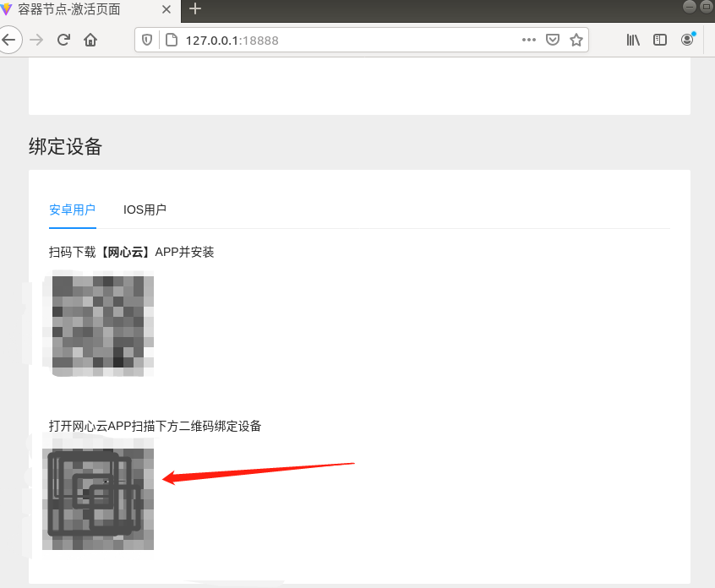Open the Library icon in the toolbar
The image size is (715, 588).
pyautogui.click(x=632, y=39)
